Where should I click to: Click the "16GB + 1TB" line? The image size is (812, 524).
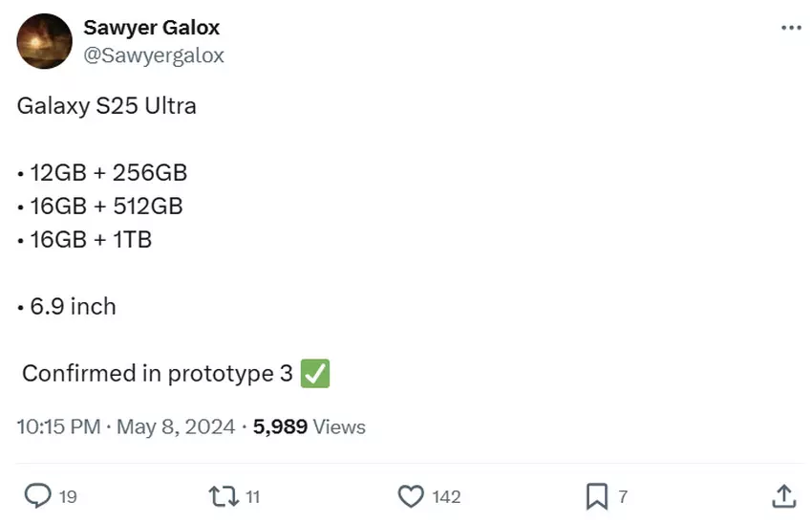pos(91,240)
